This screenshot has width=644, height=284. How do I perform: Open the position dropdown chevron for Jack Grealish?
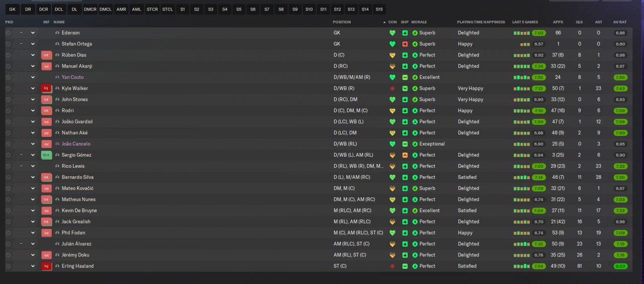33,222
